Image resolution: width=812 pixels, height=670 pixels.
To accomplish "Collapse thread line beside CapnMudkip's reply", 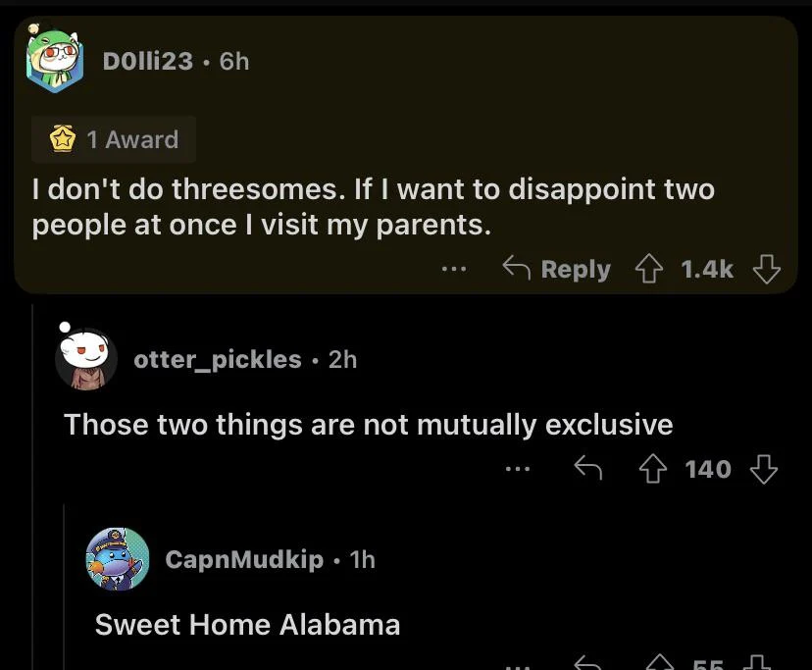I will (x=65, y=589).
